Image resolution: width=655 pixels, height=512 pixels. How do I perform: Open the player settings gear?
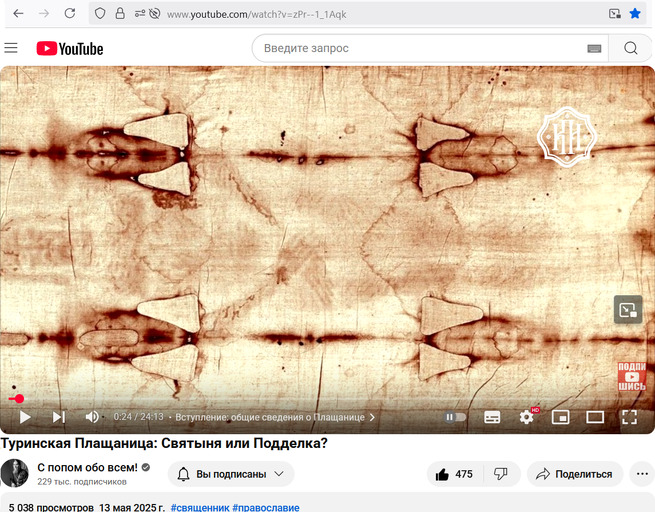coord(526,417)
